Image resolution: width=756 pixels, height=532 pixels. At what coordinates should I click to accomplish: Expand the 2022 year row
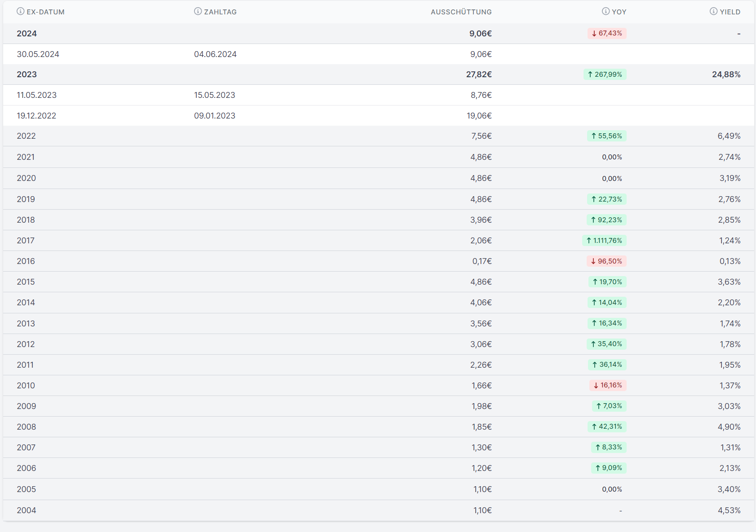(378, 136)
